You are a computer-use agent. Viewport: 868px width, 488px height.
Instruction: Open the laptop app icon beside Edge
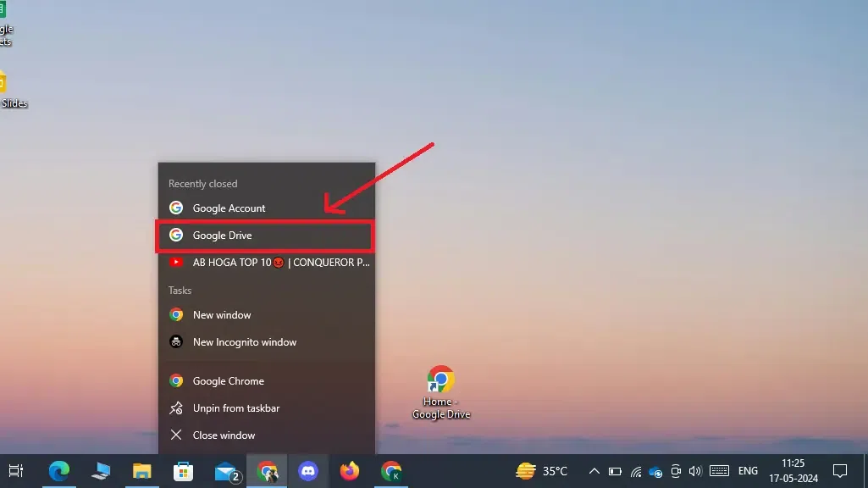101,471
